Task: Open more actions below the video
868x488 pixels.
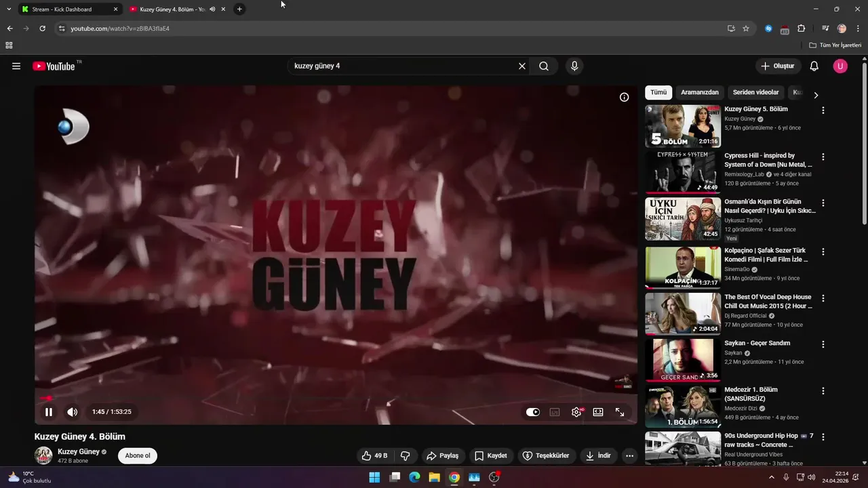Action: tap(629, 455)
